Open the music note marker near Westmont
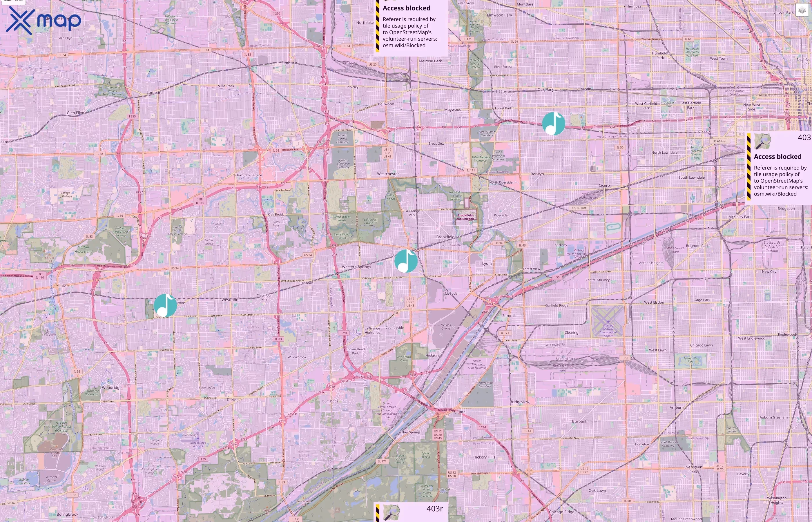The width and height of the screenshot is (812, 522). pyautogui.click(x=165, y=305)
